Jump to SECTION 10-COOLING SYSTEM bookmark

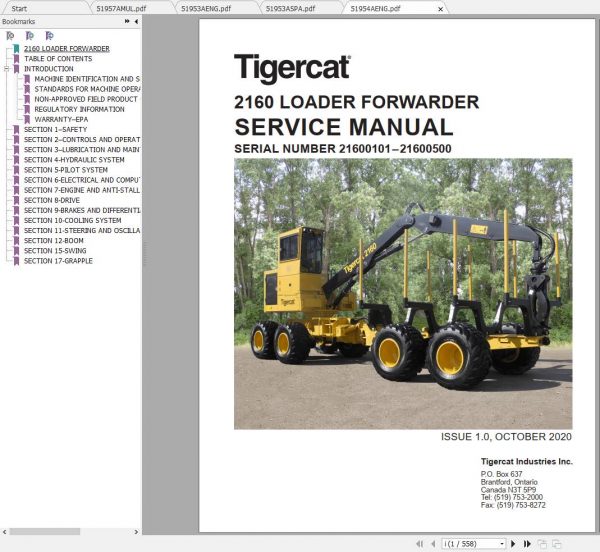point(73,221)
